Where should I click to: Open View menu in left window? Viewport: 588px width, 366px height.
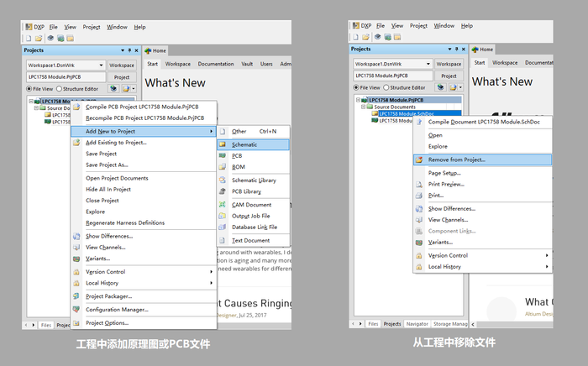pyautogui.click(x=70, y=27)
